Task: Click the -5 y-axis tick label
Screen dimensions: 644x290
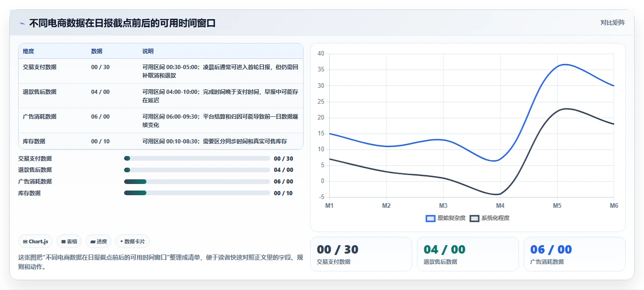Action: click(321, 197)
